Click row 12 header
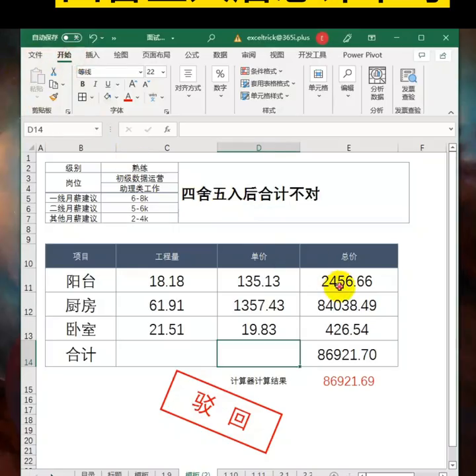 [28, 305]
